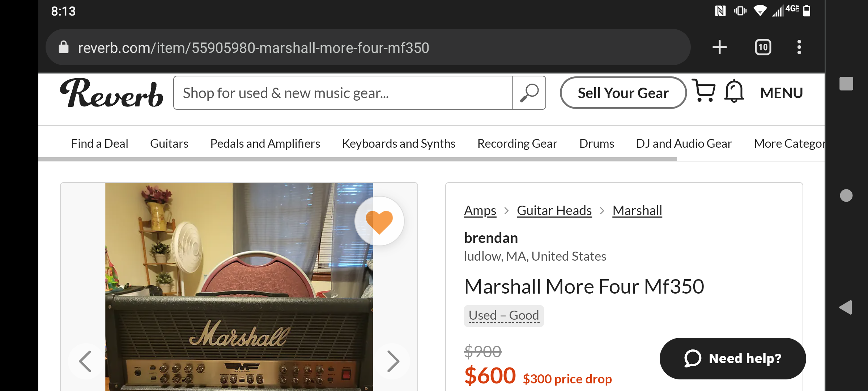Screen dimensions: 868x391
Task: Toggle the favorite heart on listing
Action: coord(379,221)
